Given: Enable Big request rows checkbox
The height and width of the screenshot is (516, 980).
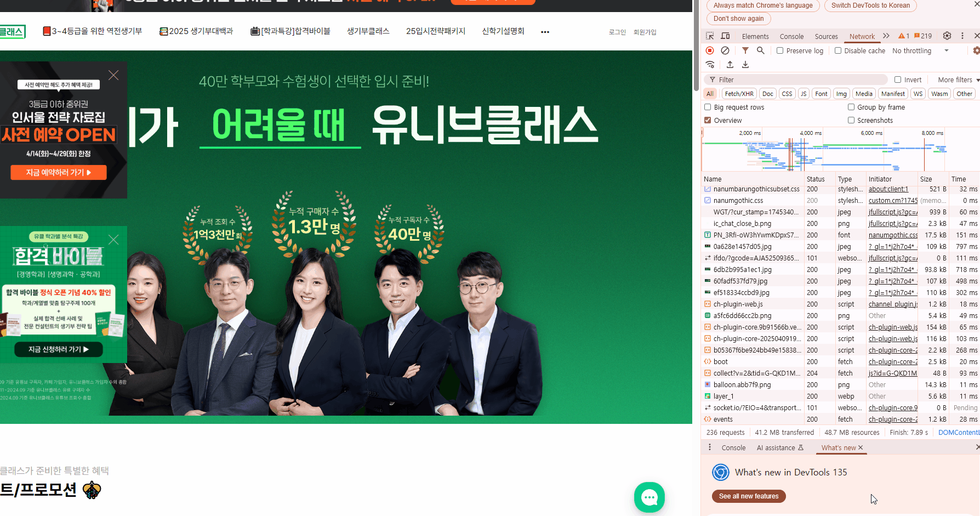Looking at the screenshot, I should tap(708, 107).
